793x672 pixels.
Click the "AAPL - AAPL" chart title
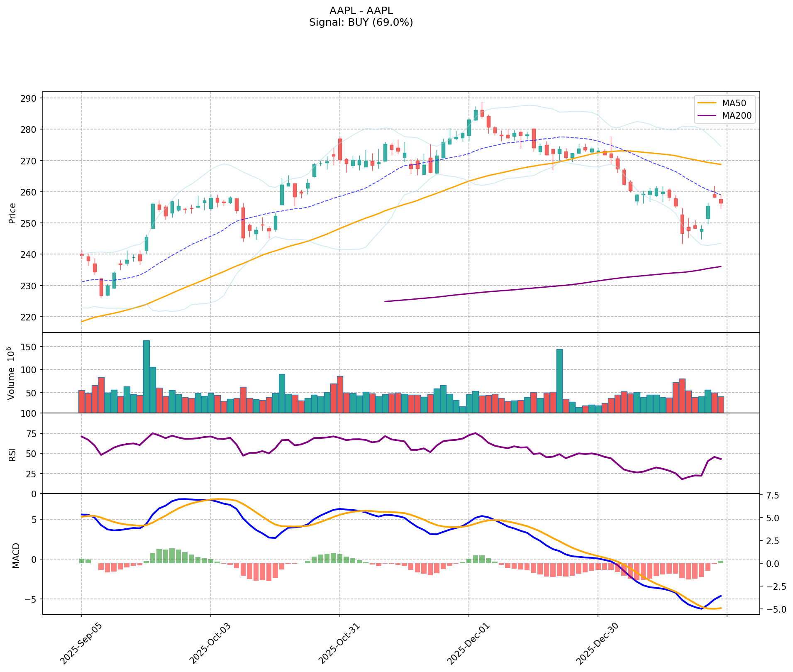pos(361,11)
